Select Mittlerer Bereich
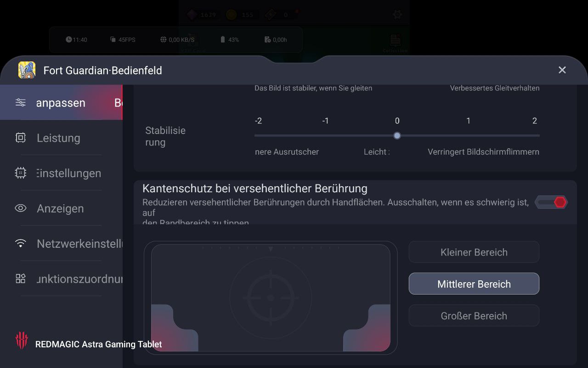 [x=474, y=284]
